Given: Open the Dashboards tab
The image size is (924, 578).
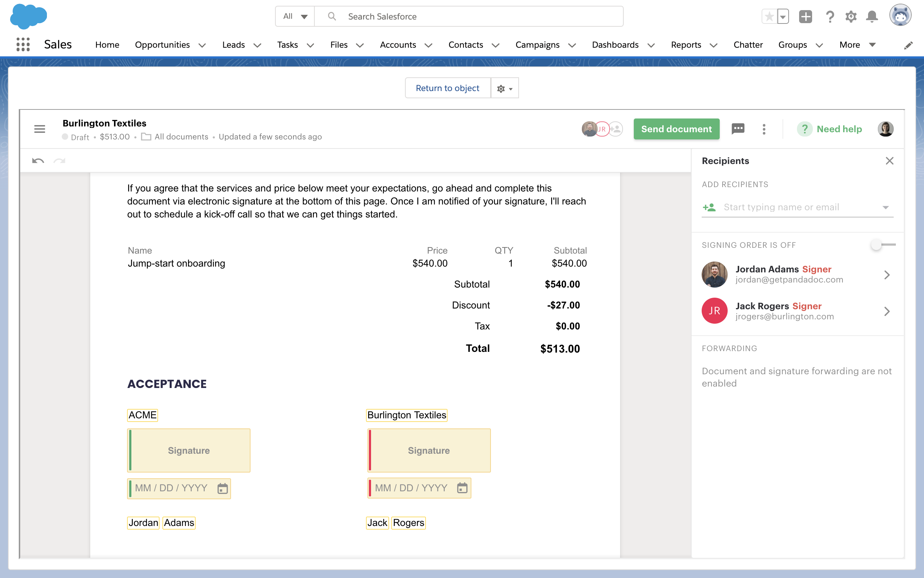Looking at the screenshot, I should (615, 45).
